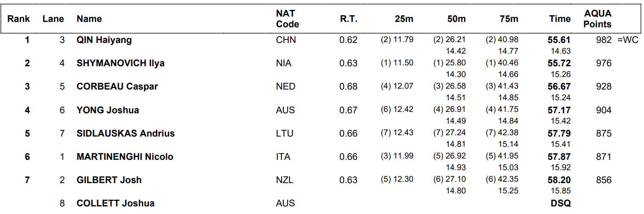The height and width of the screenshot is (214, 644).
Task: Select the NZL nationality code
Action: 285,180
